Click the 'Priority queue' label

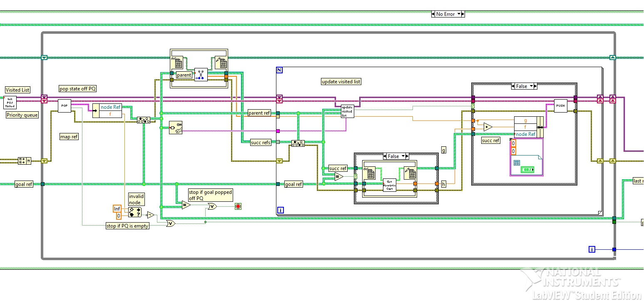(22, 115)
